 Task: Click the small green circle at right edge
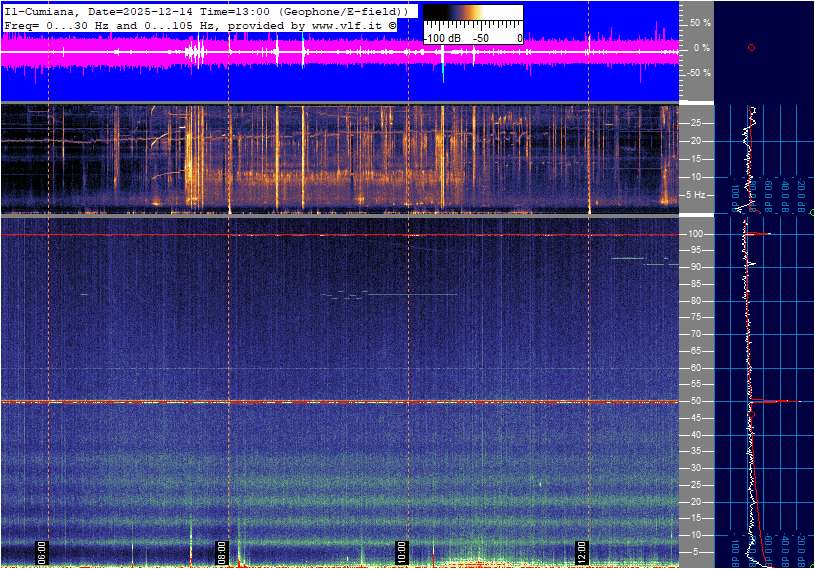point(812,212)
